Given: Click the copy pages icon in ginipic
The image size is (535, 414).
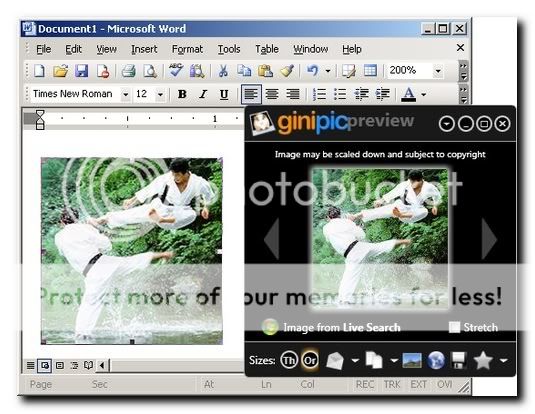Looking at the screenshot, I should (x=374, y=360).
